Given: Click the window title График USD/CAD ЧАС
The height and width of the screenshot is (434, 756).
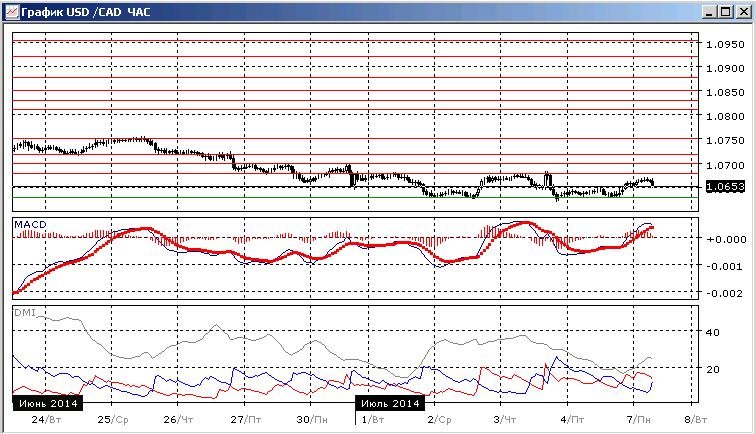Looking at the screenshot, I should 86,12.
